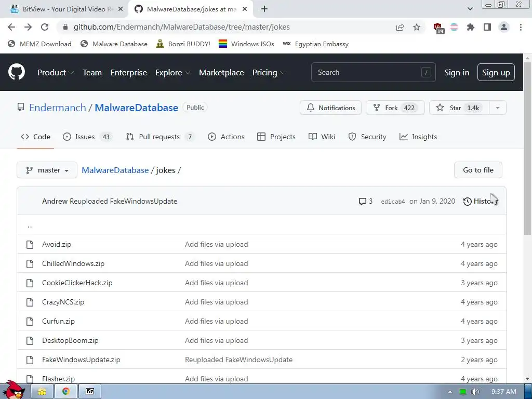Toggle the browser side panel icon
Screen dimensions: 532x399
[487, 27]
